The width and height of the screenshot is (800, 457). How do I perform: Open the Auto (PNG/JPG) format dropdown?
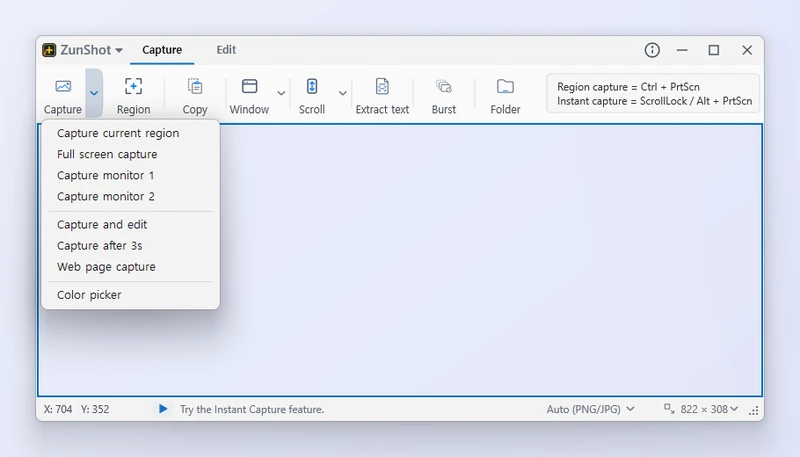point(590,409)
